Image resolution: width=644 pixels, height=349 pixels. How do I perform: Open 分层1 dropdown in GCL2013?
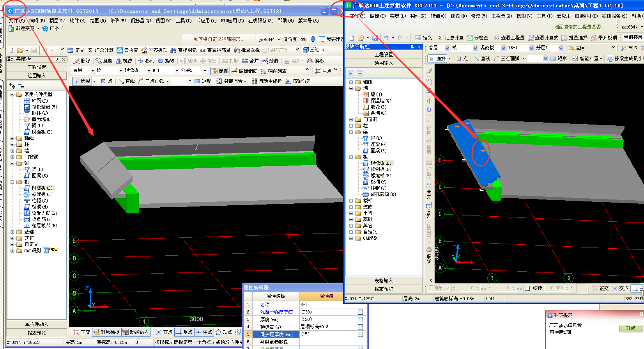[x=561, y=48]
